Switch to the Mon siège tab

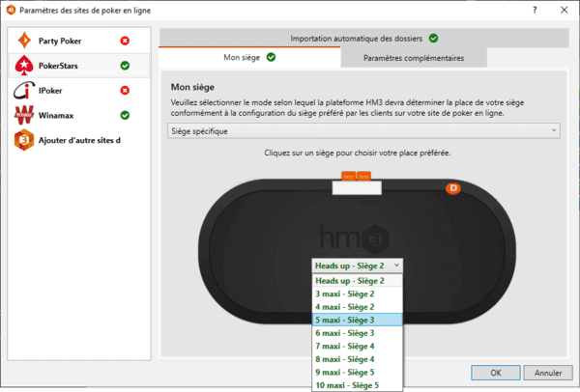tap(249, 57)
